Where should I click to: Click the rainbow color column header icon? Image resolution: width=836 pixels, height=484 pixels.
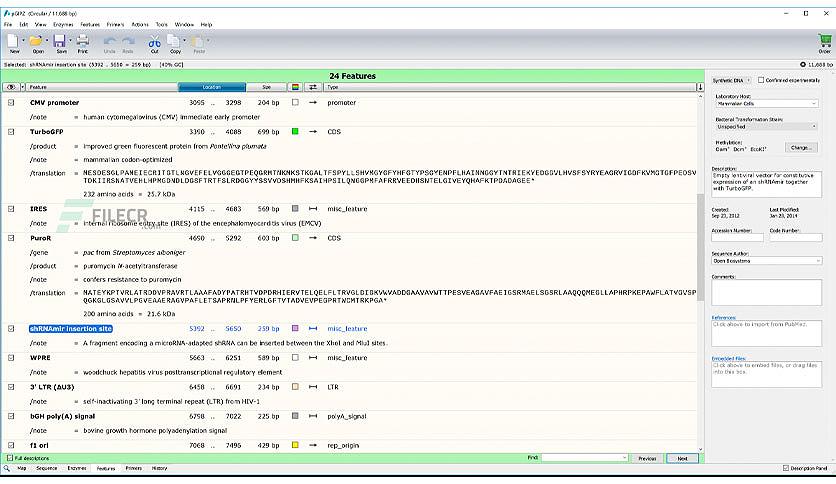[295, 87]
